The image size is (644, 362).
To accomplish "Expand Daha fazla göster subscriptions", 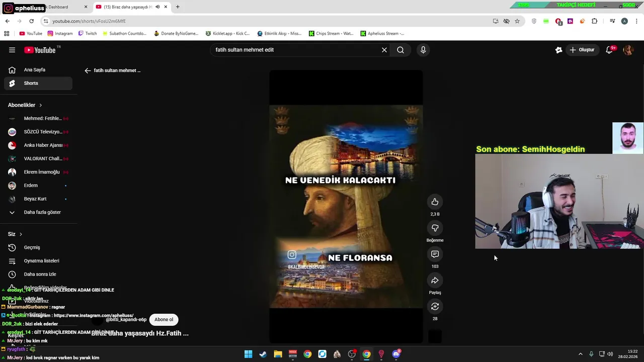I will tap(38, 212).
